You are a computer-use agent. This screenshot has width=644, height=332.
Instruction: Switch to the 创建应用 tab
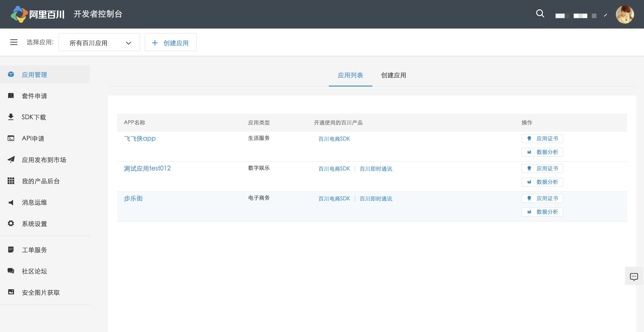pos(393,75)
